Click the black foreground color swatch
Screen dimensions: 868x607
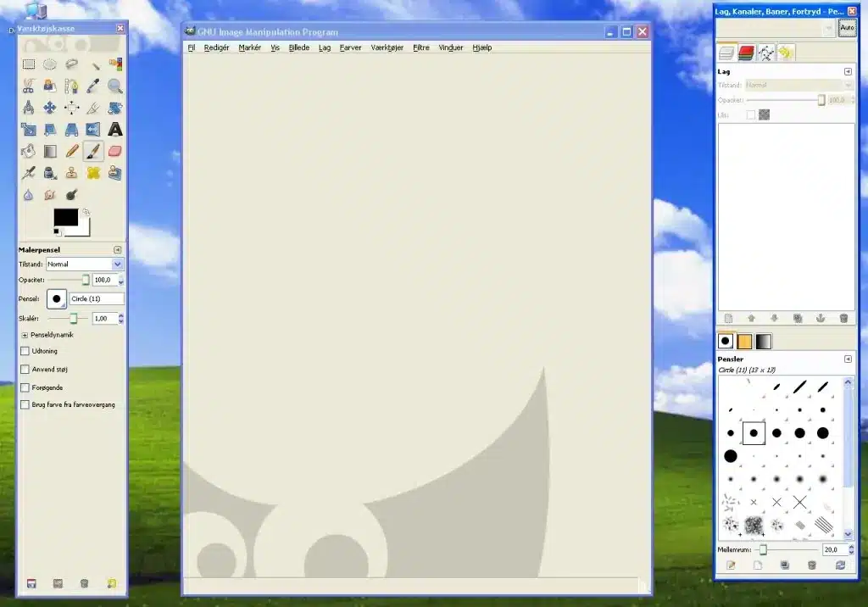[65, 217]
